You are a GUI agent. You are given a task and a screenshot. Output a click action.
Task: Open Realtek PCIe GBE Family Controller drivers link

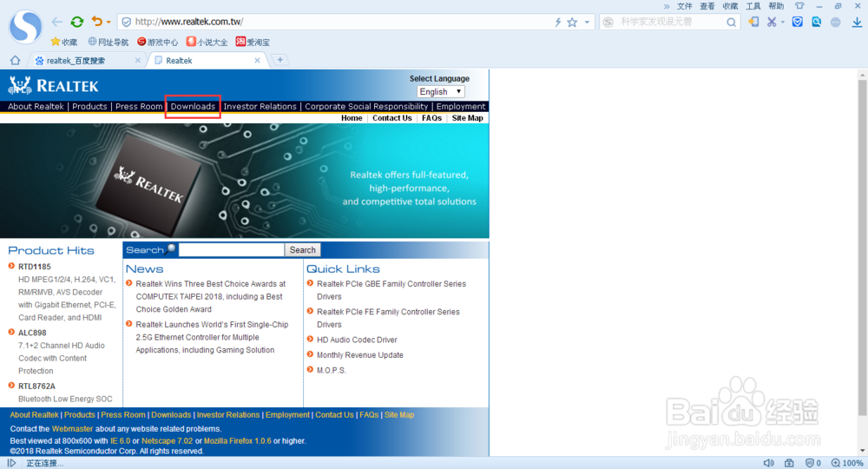point(391,290)
